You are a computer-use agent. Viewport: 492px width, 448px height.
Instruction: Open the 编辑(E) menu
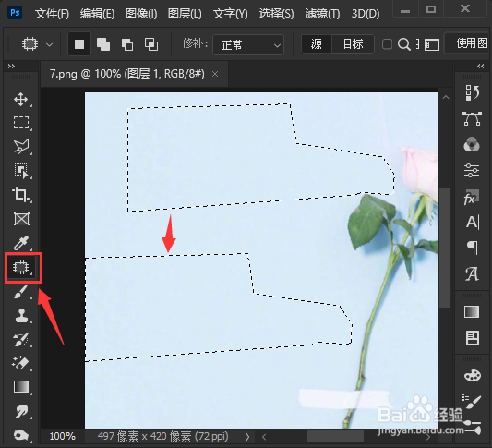pyautogui.click(x=97, y=14)
